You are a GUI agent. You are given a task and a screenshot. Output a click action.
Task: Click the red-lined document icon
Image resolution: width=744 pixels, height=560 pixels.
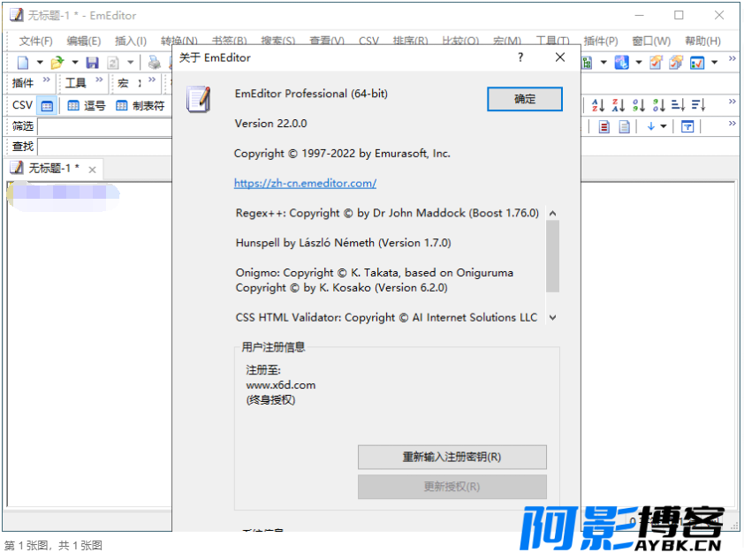[x=604, y=126]
